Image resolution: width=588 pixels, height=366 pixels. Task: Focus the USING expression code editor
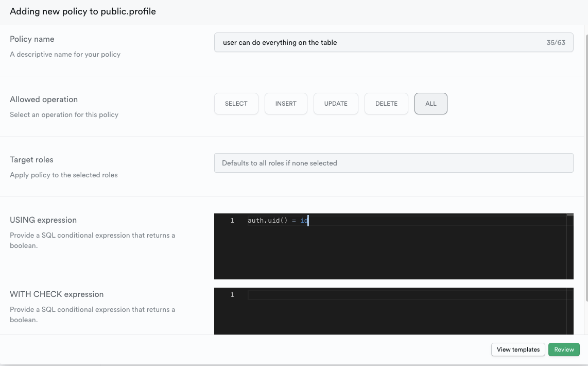(x=394, y=246)
